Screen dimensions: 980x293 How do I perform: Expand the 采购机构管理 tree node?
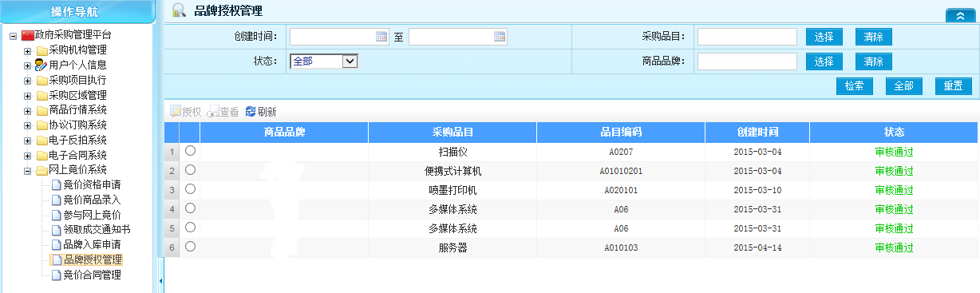(27, 51)
